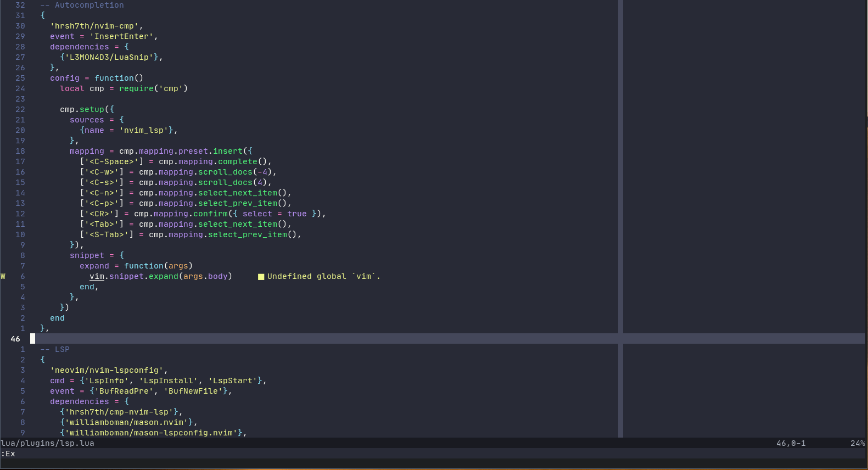This screenshot has height=470, width=868.
Task: Click the 'LspStart' command string
Action: [233, 381]
